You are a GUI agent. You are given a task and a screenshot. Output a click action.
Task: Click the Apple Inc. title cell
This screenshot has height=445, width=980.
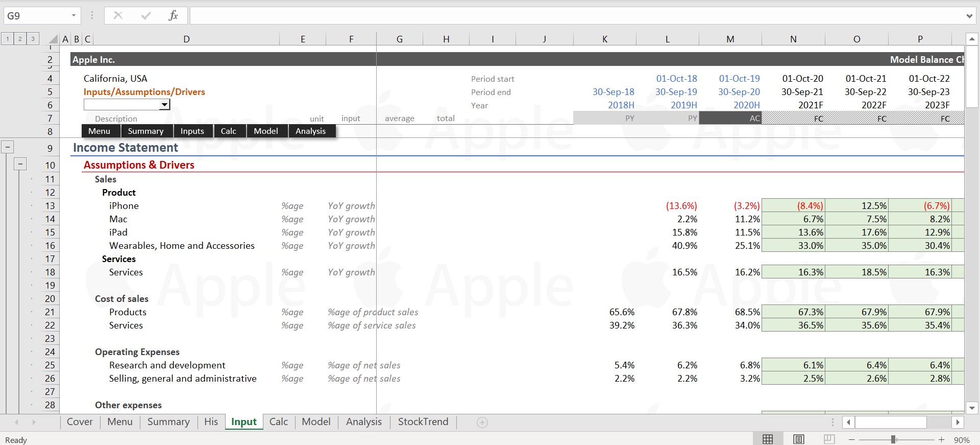[93, 60]
